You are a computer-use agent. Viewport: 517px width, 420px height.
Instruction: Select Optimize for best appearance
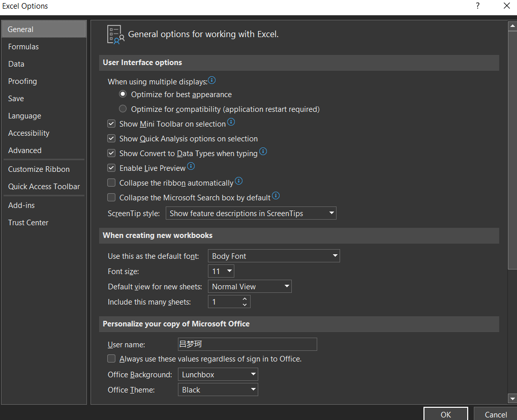(123, 94)
